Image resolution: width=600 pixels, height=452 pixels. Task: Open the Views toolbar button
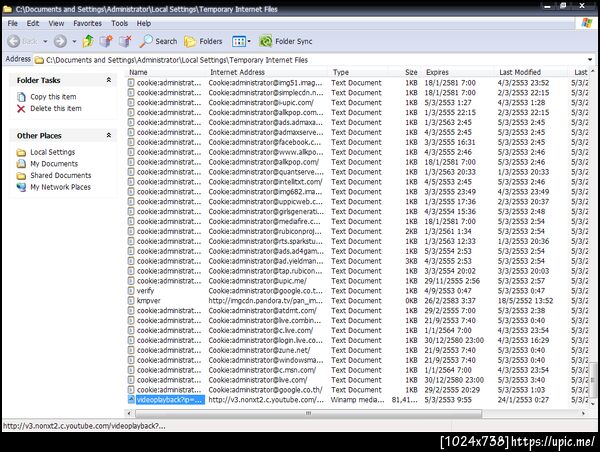tap(239, 41)
